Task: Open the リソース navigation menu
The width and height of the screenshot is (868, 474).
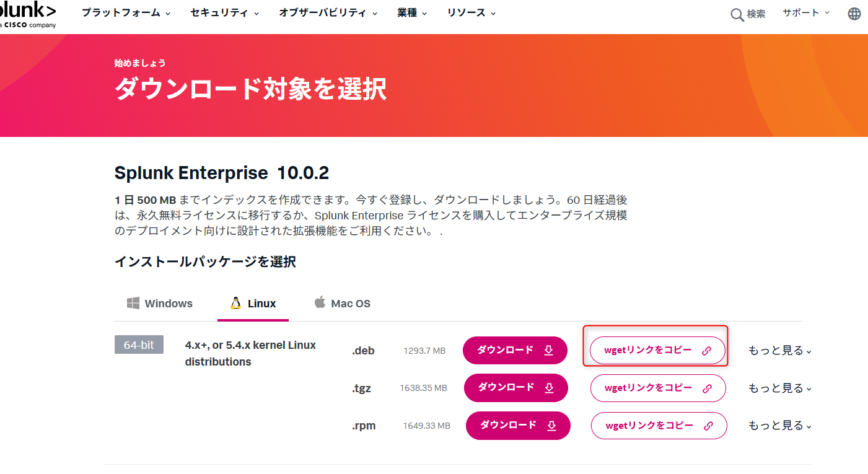Action: click(471, 13)
